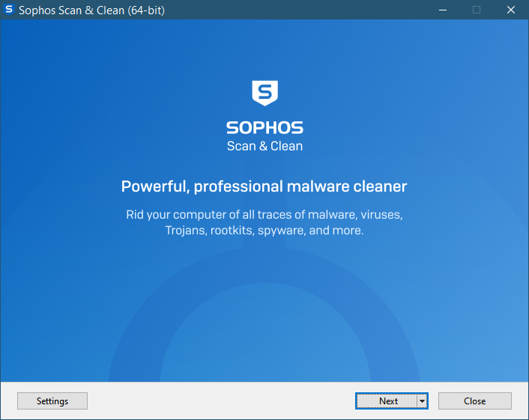529x420 pixels.
Task: Close the window with the title bar X
Action: 511,10
